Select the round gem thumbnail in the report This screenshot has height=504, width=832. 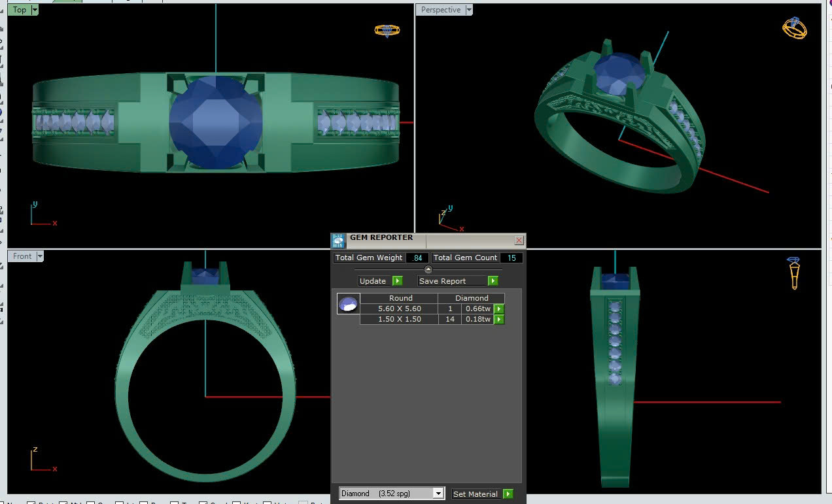[348, 304]
